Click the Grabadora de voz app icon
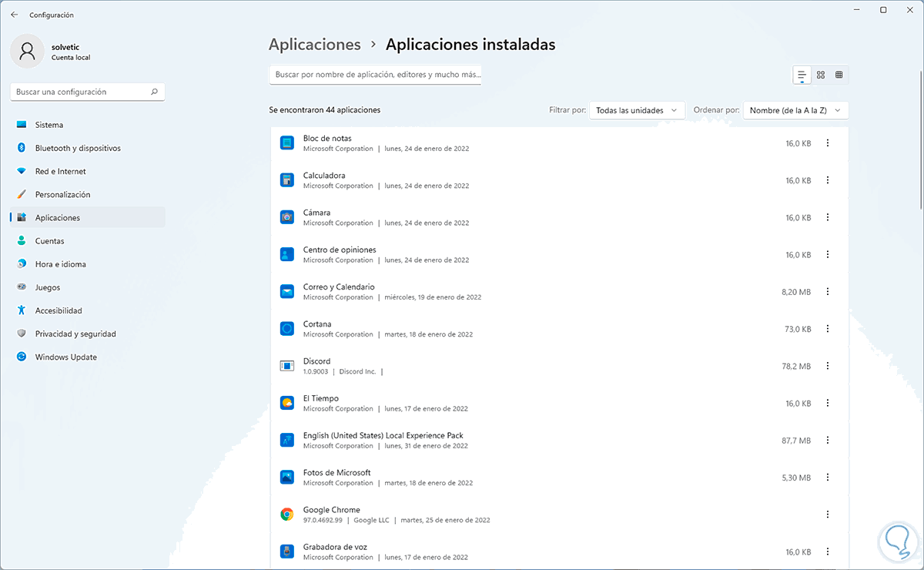 click(287, 552)
